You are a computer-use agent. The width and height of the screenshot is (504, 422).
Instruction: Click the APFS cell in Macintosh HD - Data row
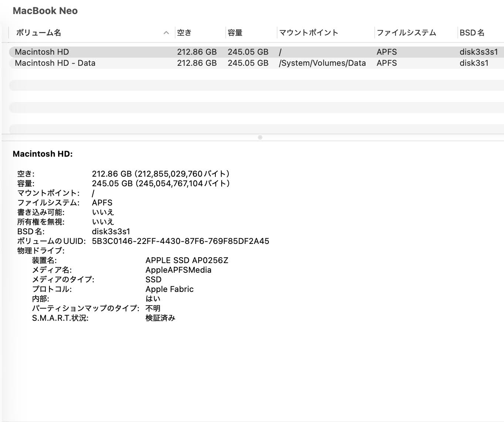387,63
